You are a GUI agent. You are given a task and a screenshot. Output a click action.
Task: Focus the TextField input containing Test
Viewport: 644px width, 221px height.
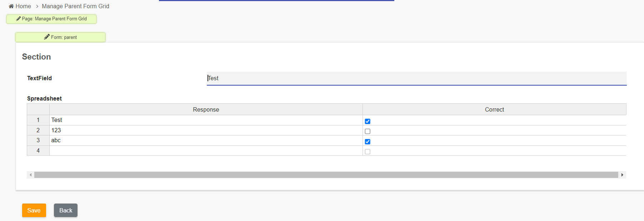[x=416, y=78]
